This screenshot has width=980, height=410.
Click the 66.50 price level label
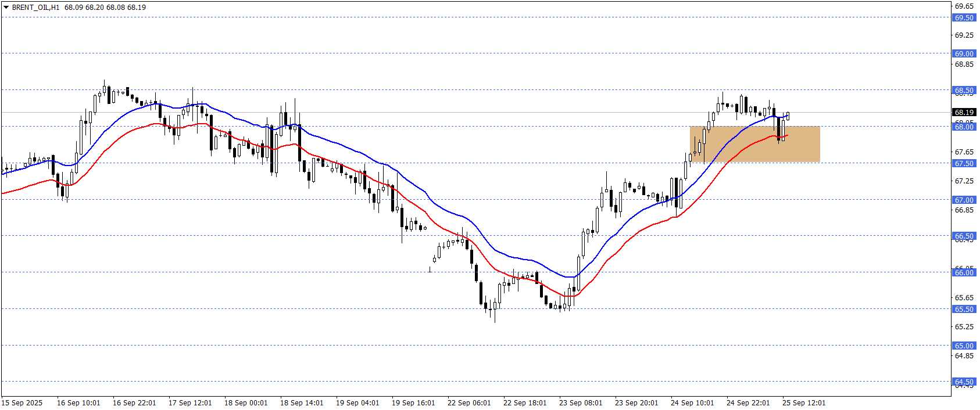click(x=964, y=236)
